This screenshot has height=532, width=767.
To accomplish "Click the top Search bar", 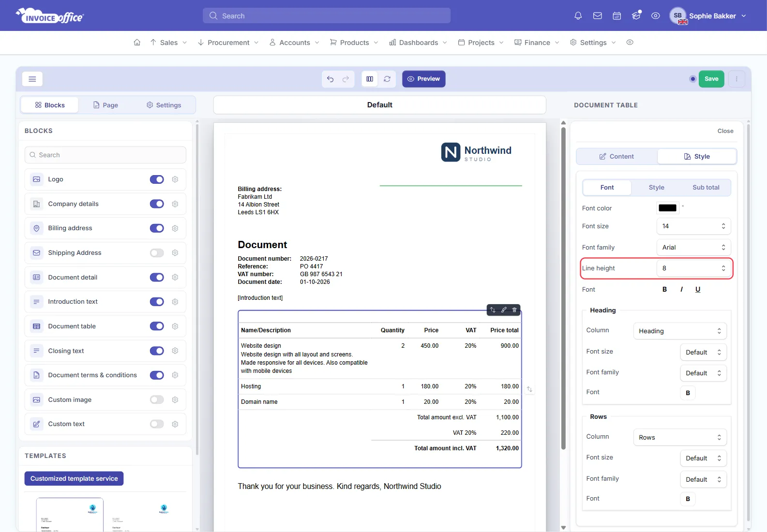I will click(326, 15).
